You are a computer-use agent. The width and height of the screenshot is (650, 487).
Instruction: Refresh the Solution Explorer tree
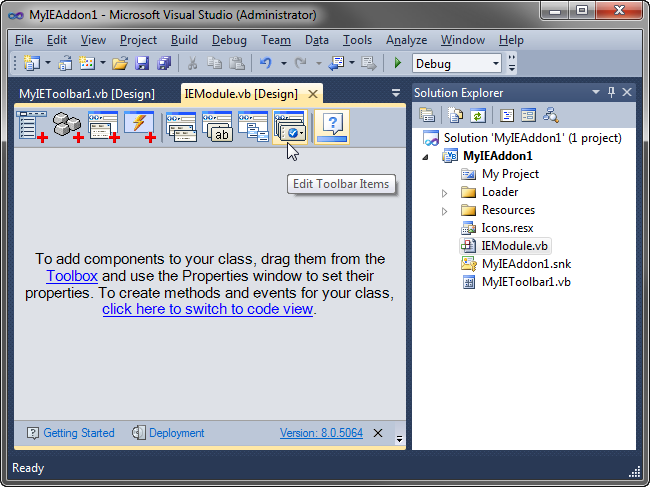click(x=478, y=115)
